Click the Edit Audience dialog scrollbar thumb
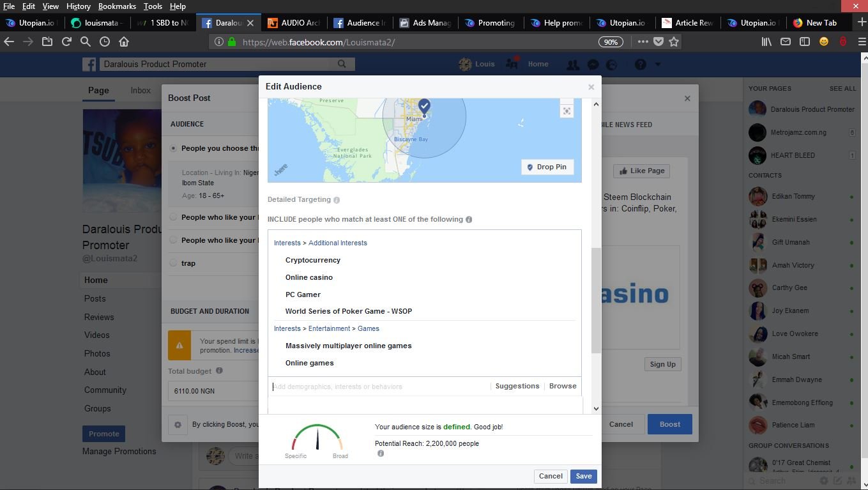 (596, 300)
